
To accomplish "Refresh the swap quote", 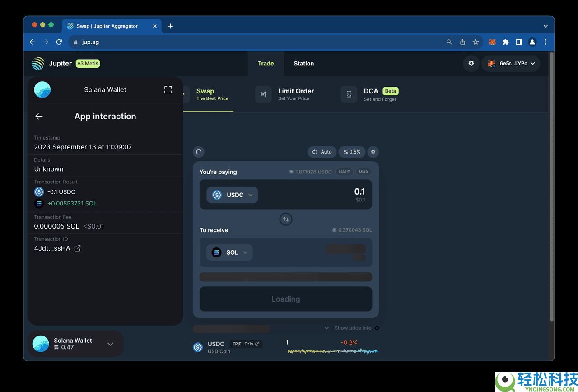I will coord(199,152).
